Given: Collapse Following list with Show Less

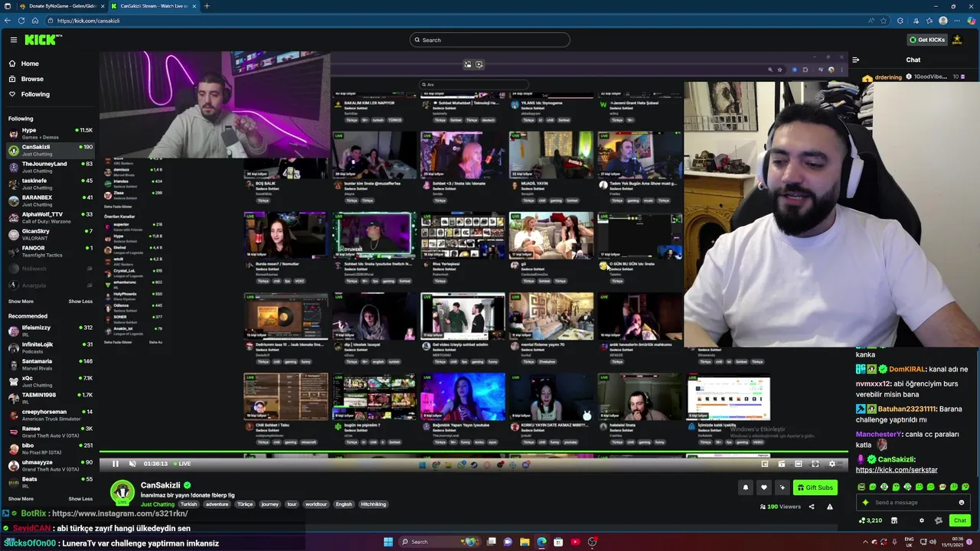Looking at the screenshot, I should tap(80, 302).
